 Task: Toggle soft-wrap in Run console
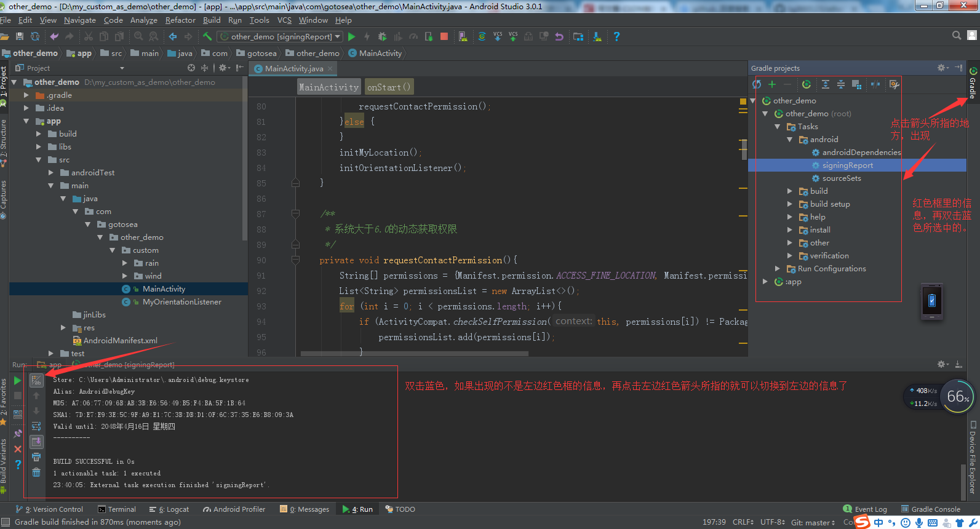point(36,426)
